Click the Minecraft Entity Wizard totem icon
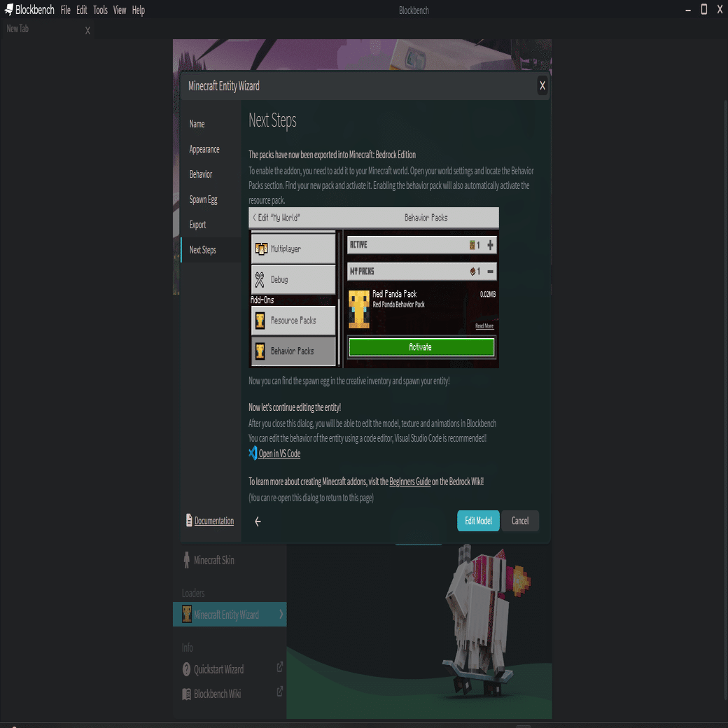This screenshot has width=728, height=728. click(x=187, y=615)
